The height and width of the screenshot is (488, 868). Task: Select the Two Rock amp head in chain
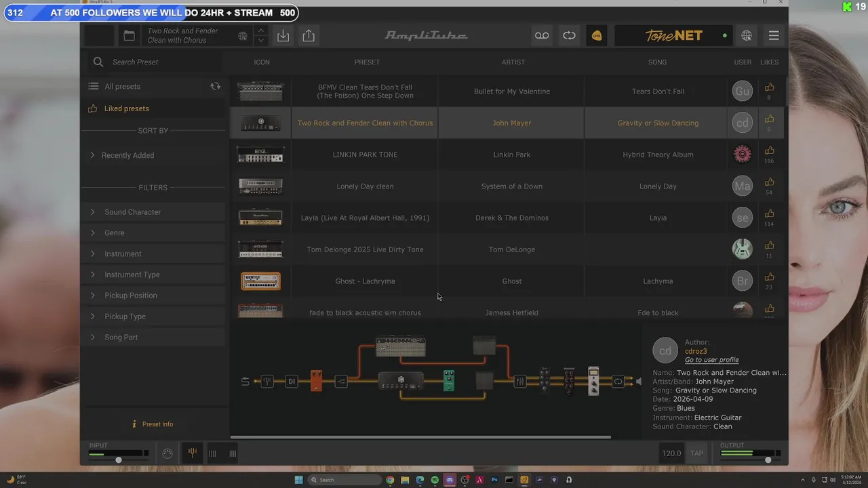click(x=401, y=381)
